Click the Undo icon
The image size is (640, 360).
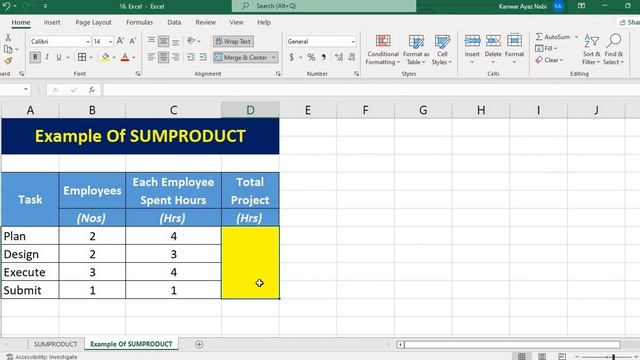(x=6, y=6)
